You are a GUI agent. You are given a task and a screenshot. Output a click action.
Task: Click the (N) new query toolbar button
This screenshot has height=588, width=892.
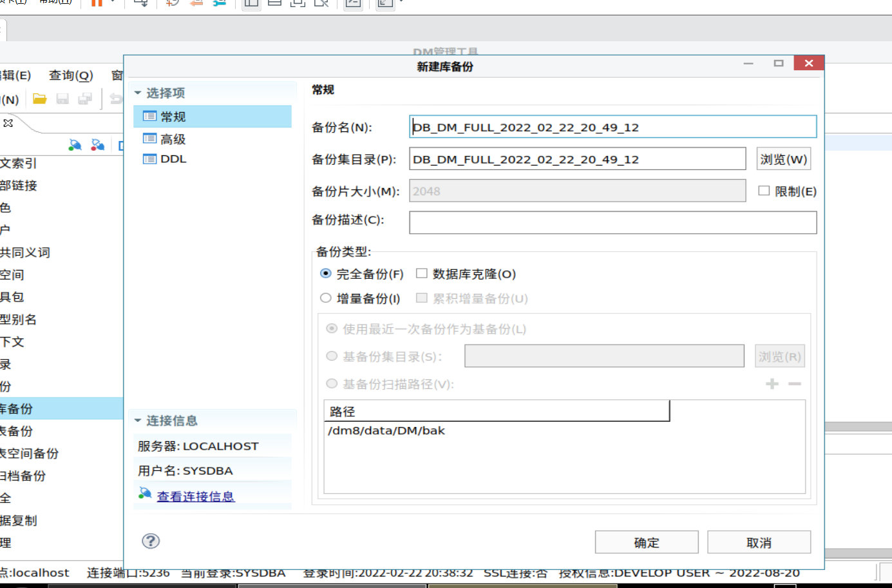pos(10,99)
